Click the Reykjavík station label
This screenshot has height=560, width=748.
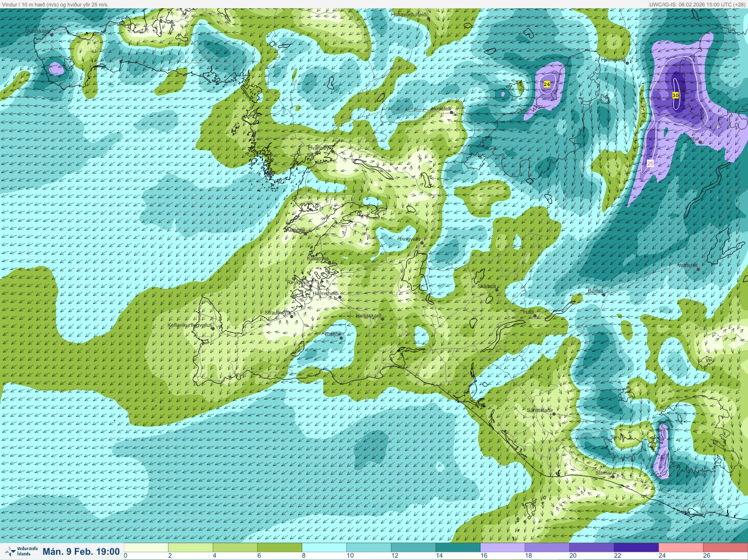coord(297,282)
